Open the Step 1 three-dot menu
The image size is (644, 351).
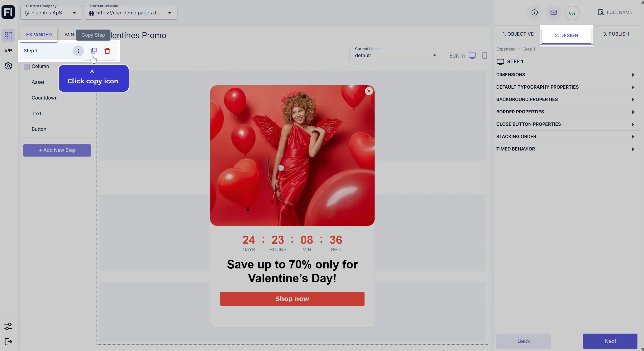point(78,51)
